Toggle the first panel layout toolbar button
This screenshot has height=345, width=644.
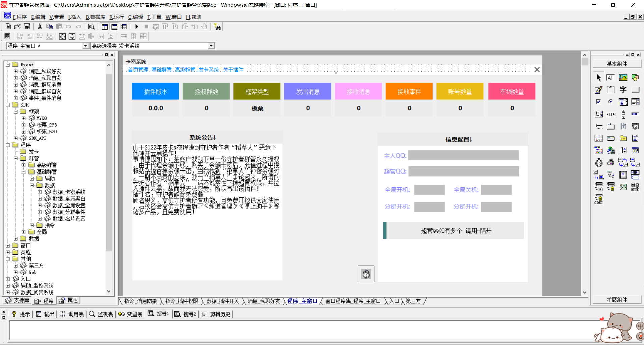[105, 27]
